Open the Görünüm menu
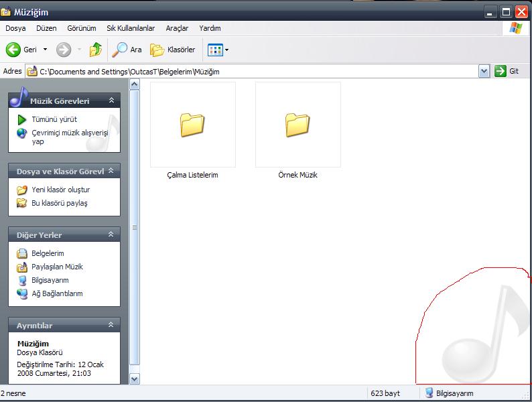Screen dimensions: 532x402 tap(82, 28)
